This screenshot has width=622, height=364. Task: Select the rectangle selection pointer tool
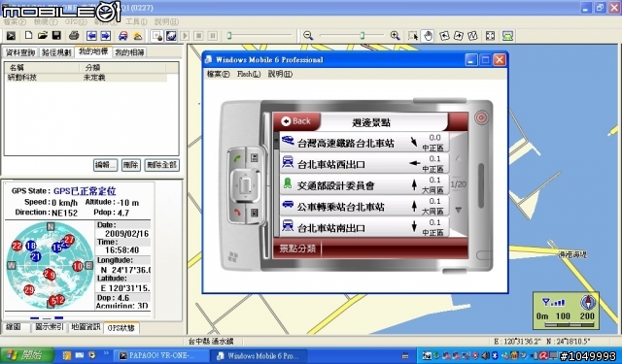pyautogui.click(x=413, y=36)
